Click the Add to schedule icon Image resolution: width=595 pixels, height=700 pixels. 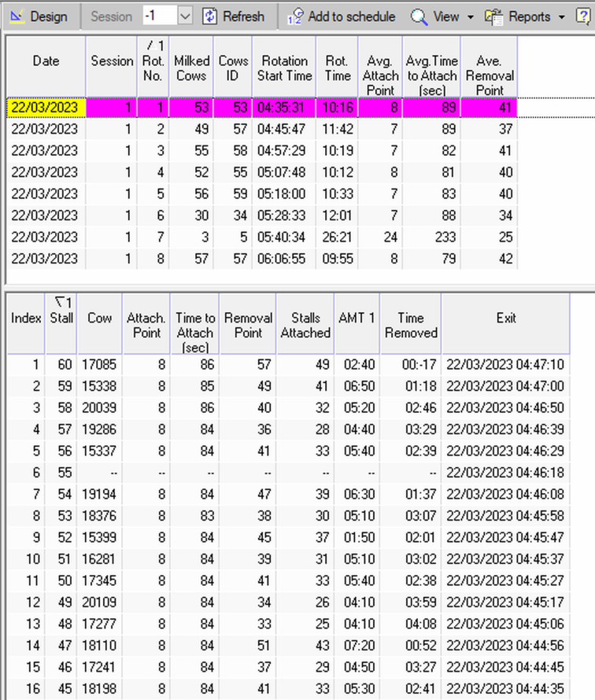click(294, 17)
